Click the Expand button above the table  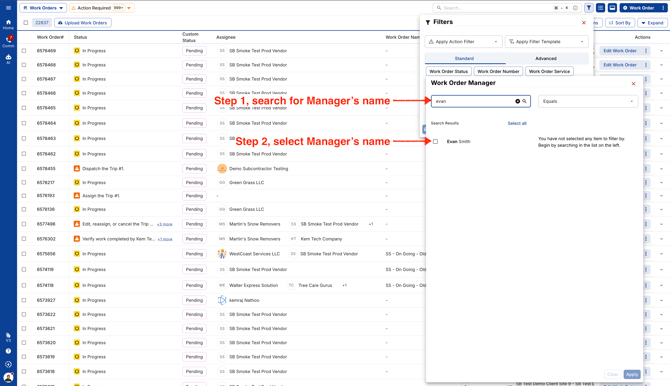[652, 23]
